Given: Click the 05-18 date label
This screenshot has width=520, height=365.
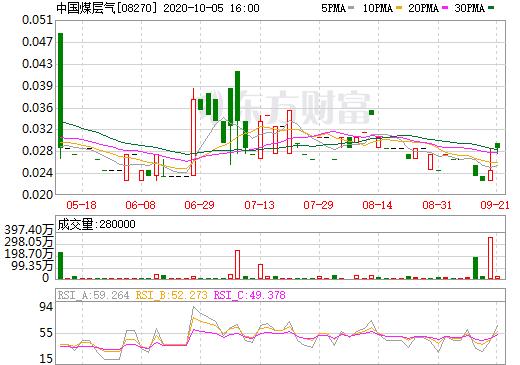Looking at the screenshot, I should tap(81, 205).
